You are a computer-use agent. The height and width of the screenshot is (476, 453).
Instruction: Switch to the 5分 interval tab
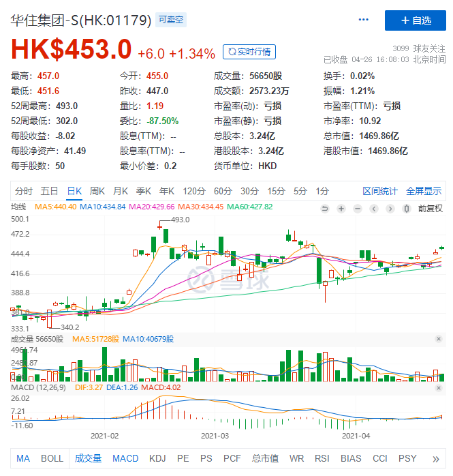(300, 191)
